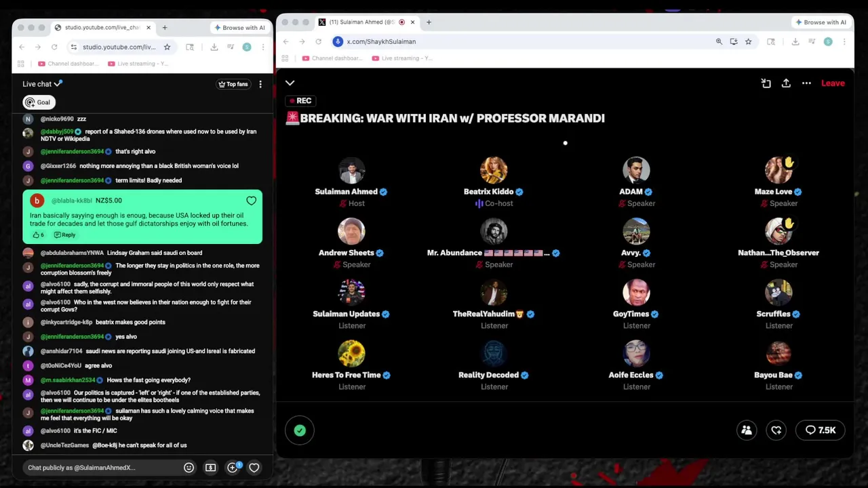The image size is (868, 488).
Task: Open the Live chat view dropdown
Action: [42, 84]
